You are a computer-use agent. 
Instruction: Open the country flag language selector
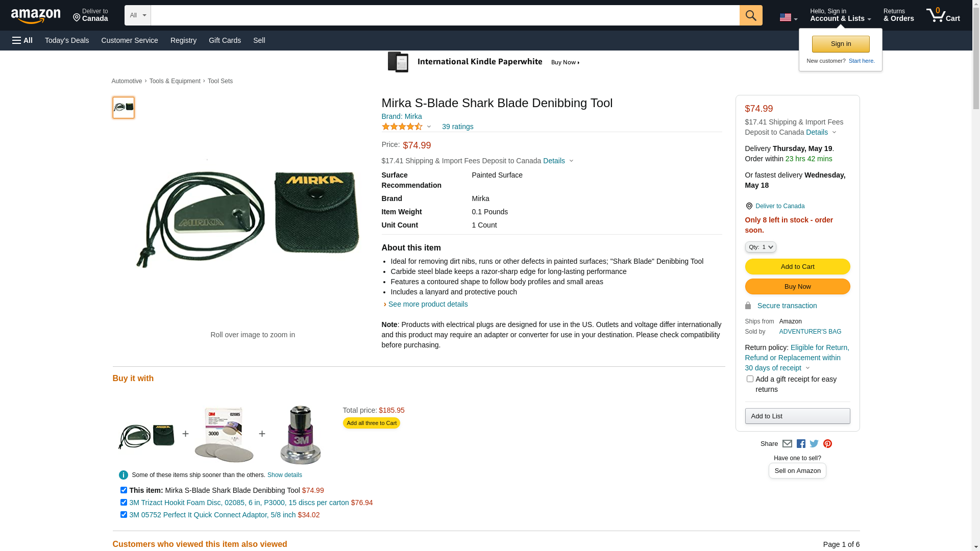tap(788, 18)
